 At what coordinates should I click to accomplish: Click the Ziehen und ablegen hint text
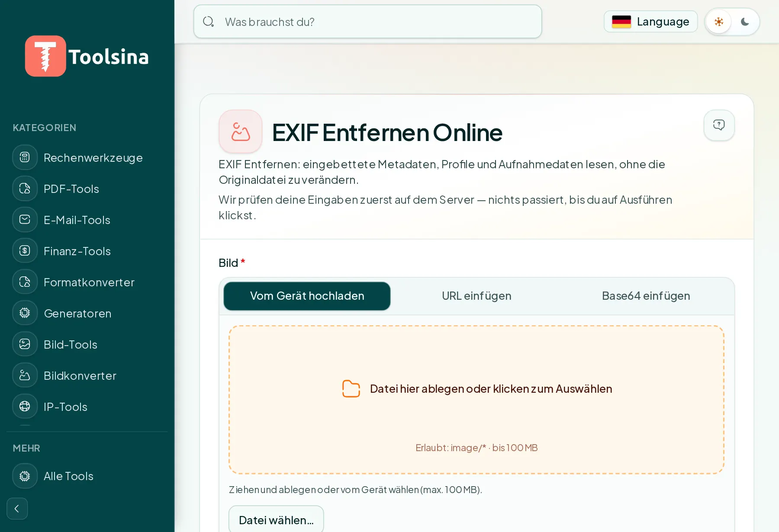pos(355,490)
